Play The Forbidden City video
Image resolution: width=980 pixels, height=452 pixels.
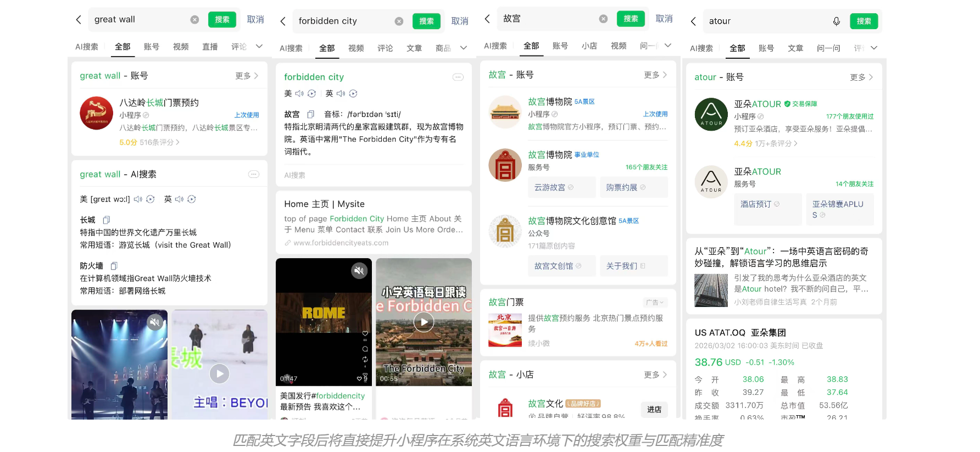coord(424,322)
